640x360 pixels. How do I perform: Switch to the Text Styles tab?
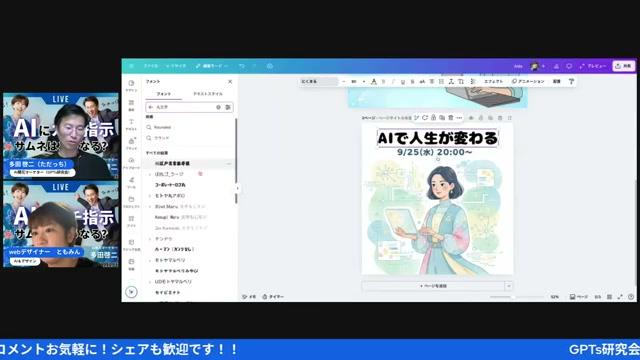pos(208,94)
